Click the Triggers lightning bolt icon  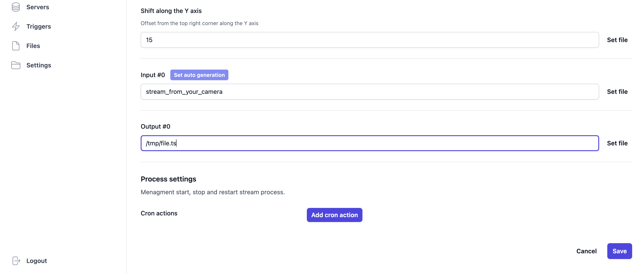pyautogui.click(x=16, y=26)
